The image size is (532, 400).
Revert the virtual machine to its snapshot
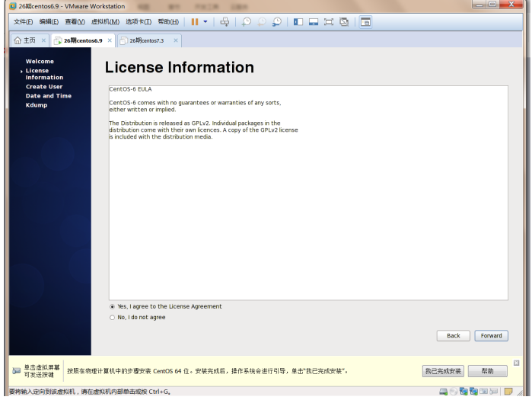coord(262,22)
